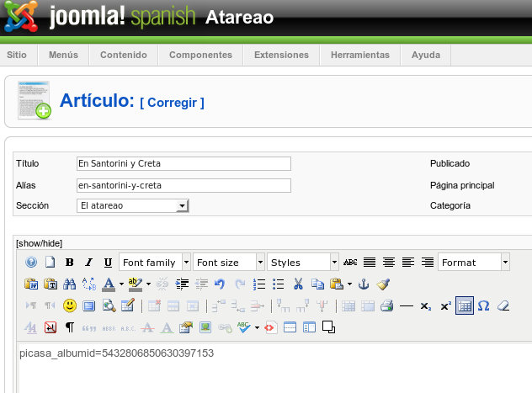Click the Undo arrow icon
Screen dimensions: 532x393
click(220, 284)
